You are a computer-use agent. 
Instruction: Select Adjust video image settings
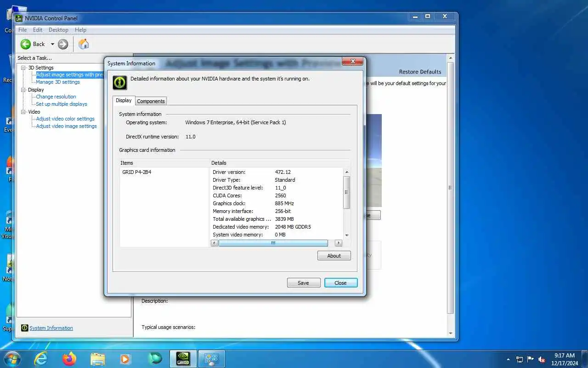click(66, 126)
